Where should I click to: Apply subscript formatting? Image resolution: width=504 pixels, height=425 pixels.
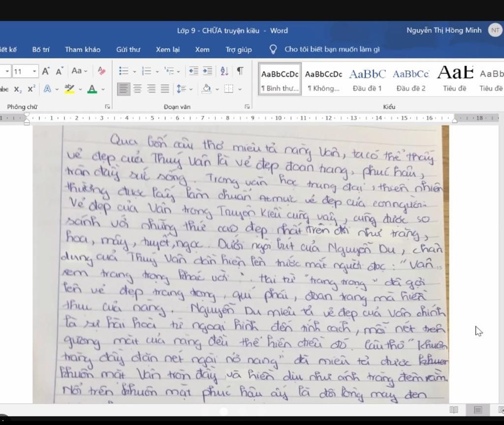click(x=18, y=89)
